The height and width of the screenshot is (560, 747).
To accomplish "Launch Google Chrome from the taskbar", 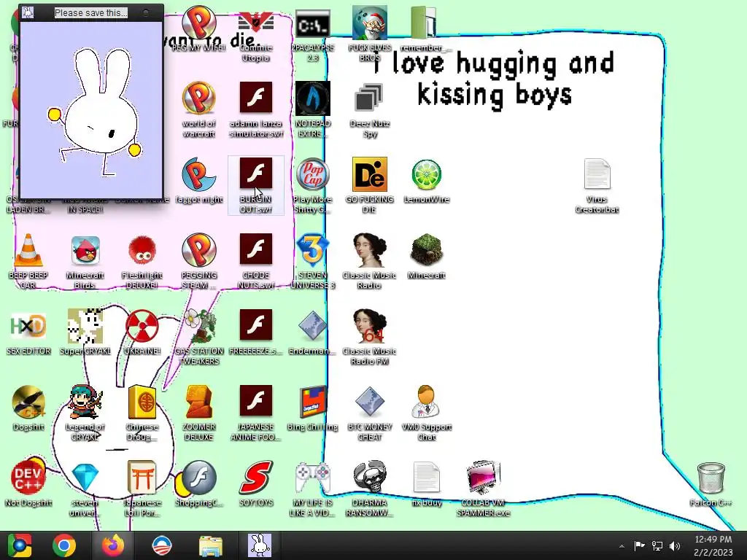I will (64, 545).
